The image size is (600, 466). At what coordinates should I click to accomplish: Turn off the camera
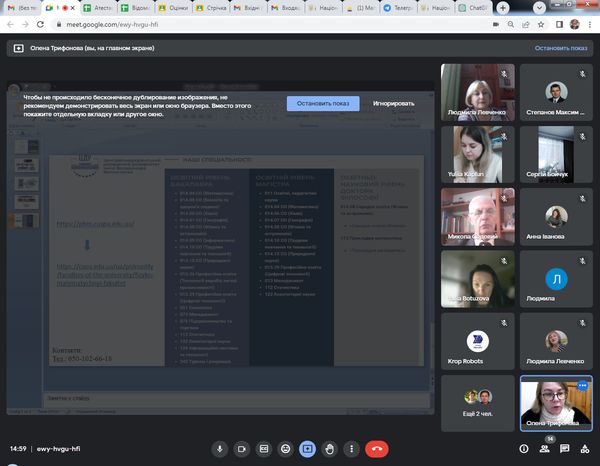click(x=242, y=449)
